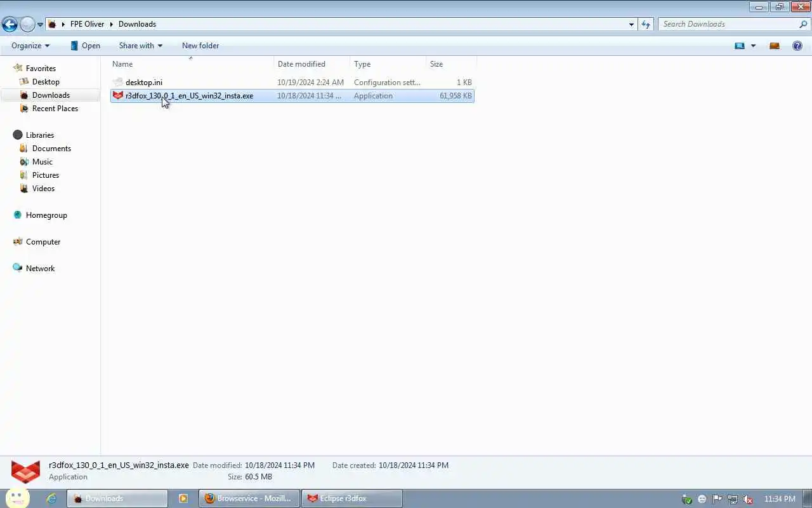Create a New folder

pos(200,46)
